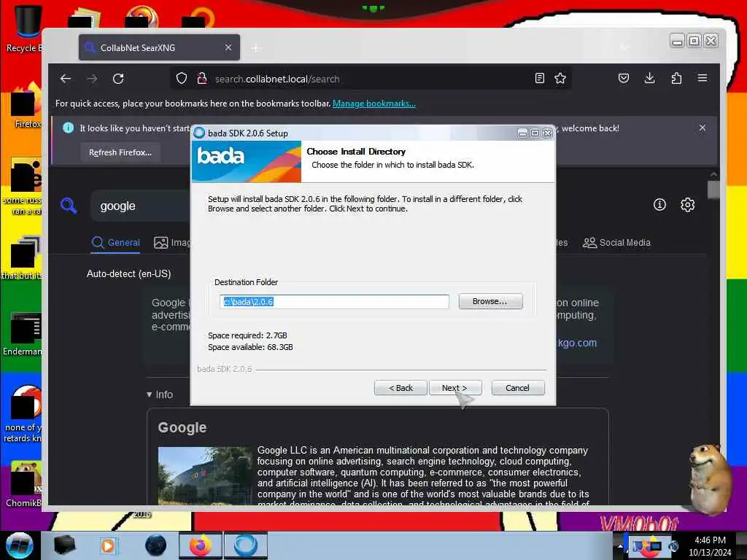Open SearXNG about info icon
The image size is (747, 560).
coord(659,205)
